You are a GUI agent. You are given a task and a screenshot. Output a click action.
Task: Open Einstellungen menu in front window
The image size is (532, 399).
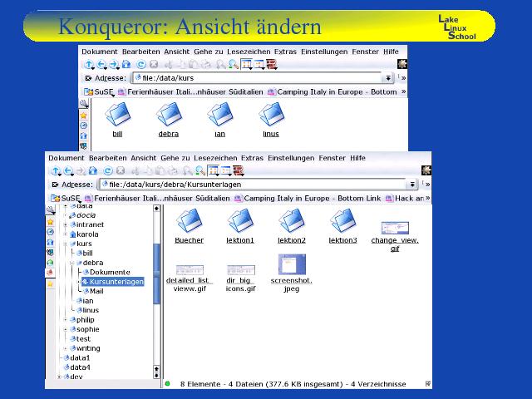(291, 158)
